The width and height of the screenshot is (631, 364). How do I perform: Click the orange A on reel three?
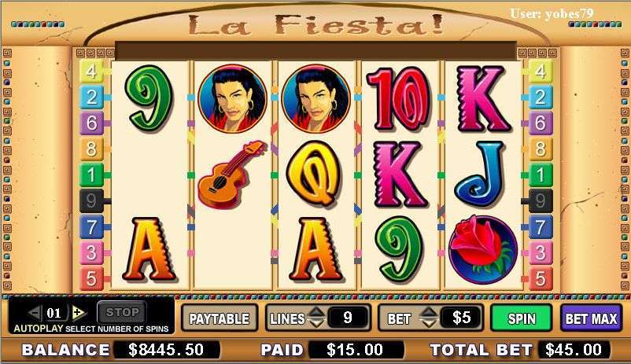pyautogui.click(x=316, y=249)
